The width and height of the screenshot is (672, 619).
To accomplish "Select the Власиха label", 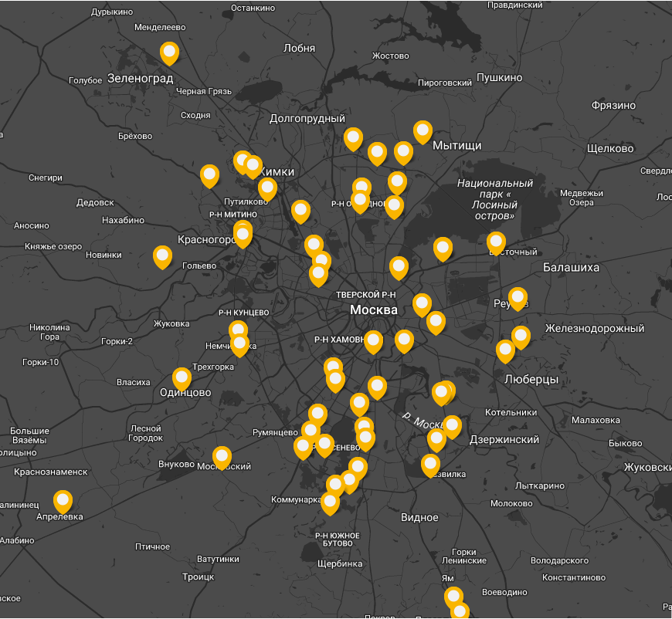I will pos(134,383).
